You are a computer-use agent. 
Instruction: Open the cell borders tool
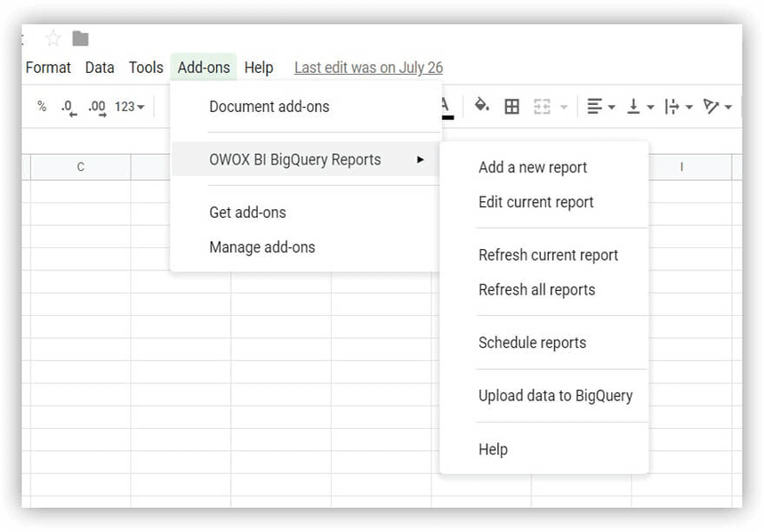pos(511,107)
